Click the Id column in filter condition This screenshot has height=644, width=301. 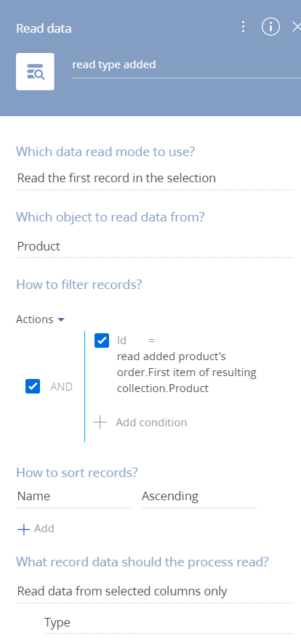pyautogui.click(x=121, y=341)
